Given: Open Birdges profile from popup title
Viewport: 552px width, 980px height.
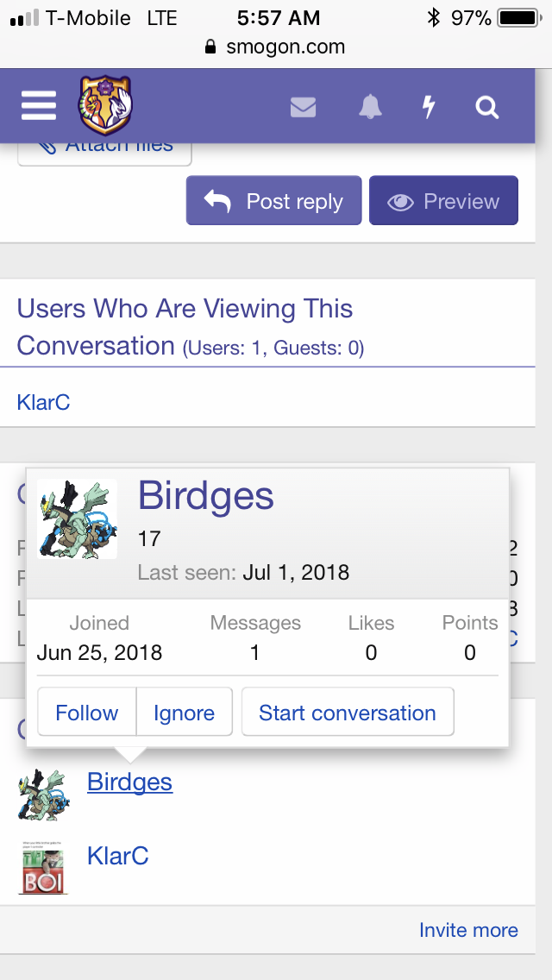Looking at the screenshot, I should point(205,496).
